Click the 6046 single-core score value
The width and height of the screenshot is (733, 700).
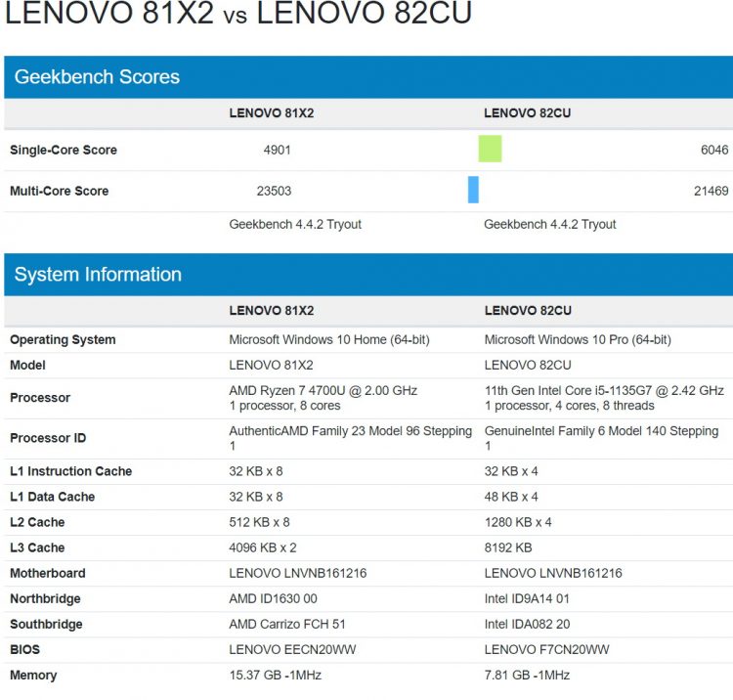(x=714, y=151)
